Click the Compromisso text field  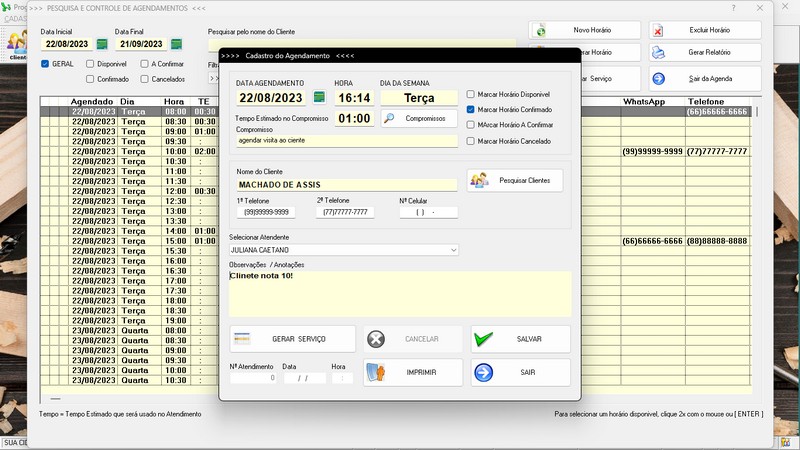click(346, 140)
